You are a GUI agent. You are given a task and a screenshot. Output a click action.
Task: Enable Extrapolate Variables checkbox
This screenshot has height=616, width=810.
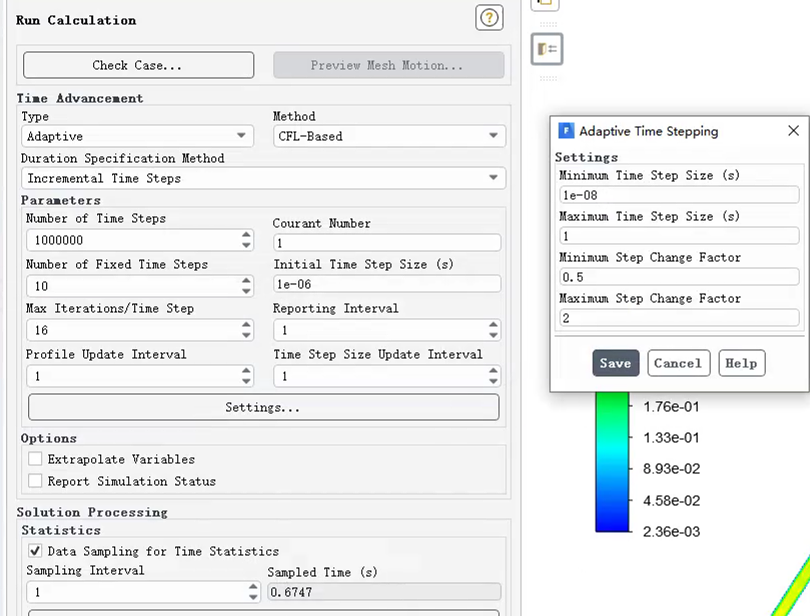tap(36, 459)
